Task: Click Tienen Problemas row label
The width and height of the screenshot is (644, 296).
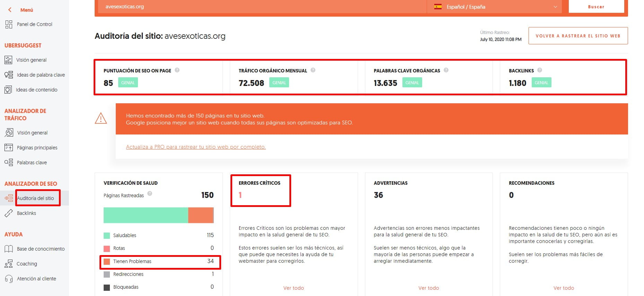Action: coord(132,261)
